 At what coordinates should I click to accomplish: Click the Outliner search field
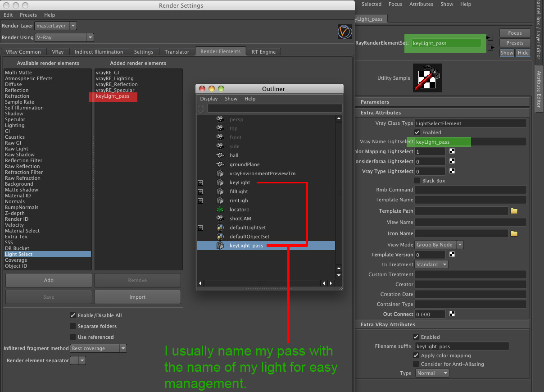(x=274, y=108)
